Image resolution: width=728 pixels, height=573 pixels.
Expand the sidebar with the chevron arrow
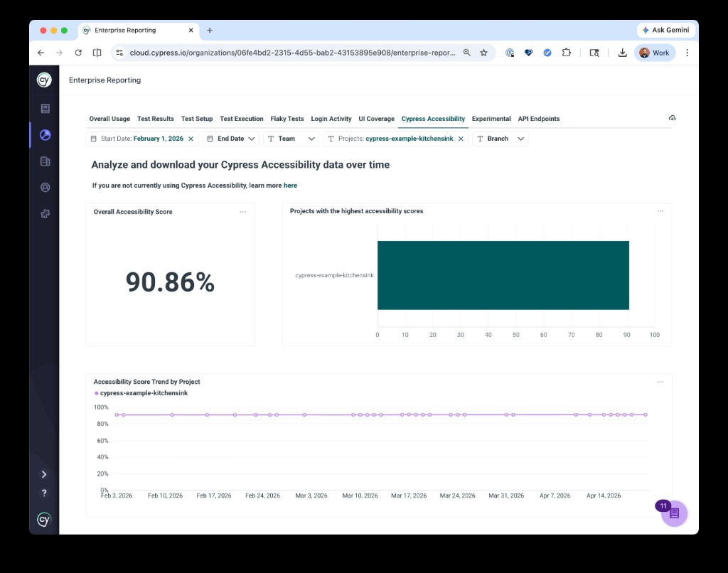click(x=44, y=474)
